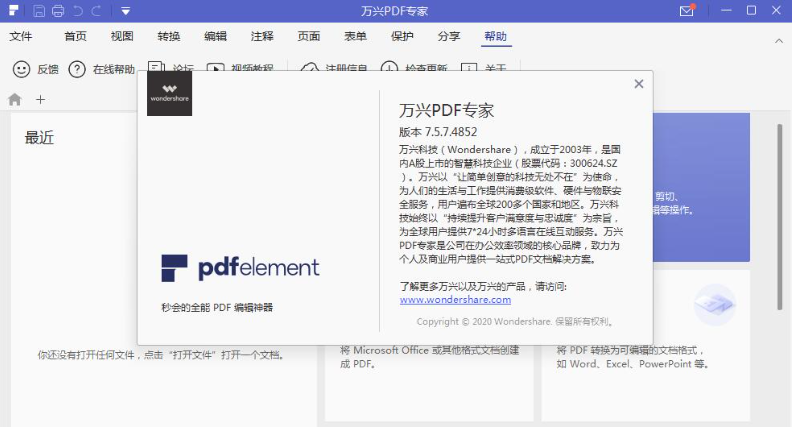Screen dimensions: 798x437
Task: Click the 万兴PDF专家 heading in dialog
Action: [x=446, y=110]
